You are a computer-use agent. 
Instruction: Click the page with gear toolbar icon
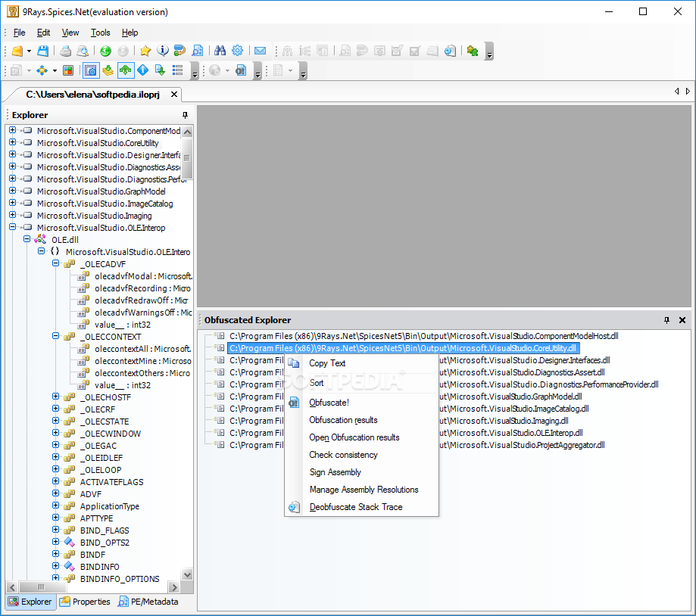pos(450,51)
